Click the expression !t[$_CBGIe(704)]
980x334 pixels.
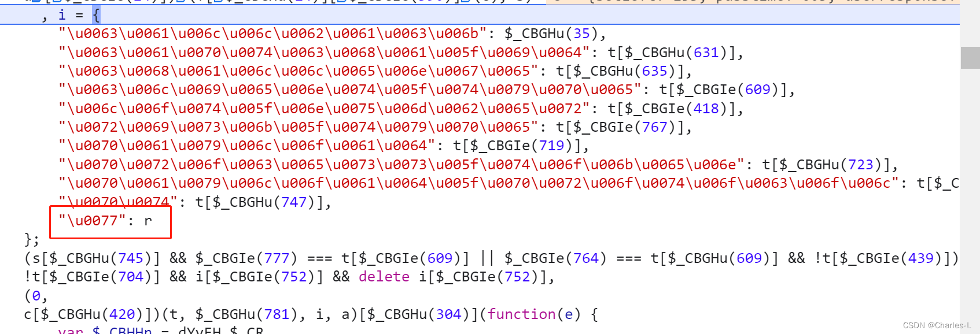[92, 277]
